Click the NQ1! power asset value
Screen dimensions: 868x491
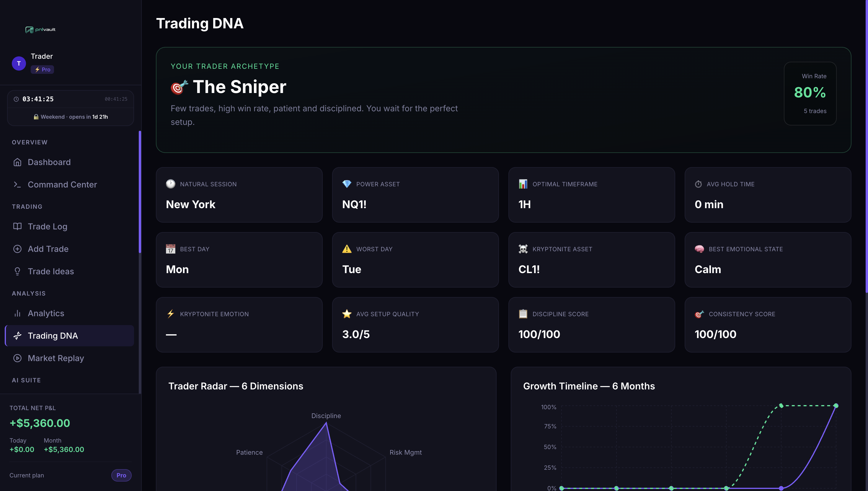354,204
